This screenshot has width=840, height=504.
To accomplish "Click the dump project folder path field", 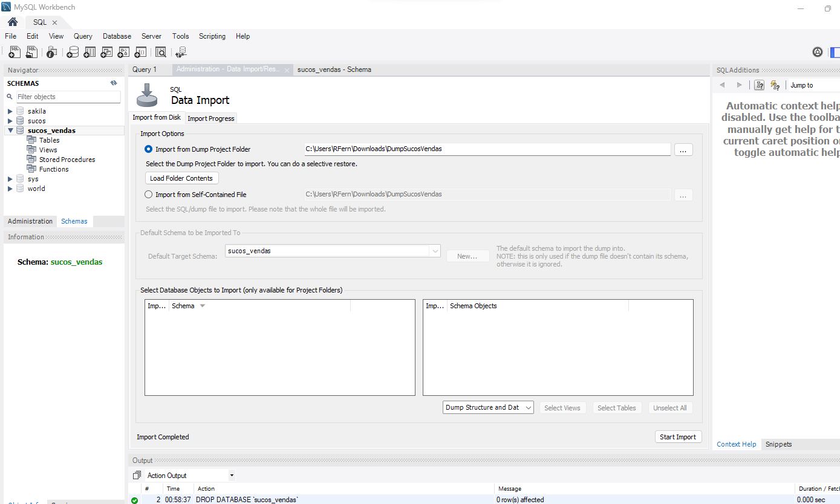I will (x=487, y=149).
